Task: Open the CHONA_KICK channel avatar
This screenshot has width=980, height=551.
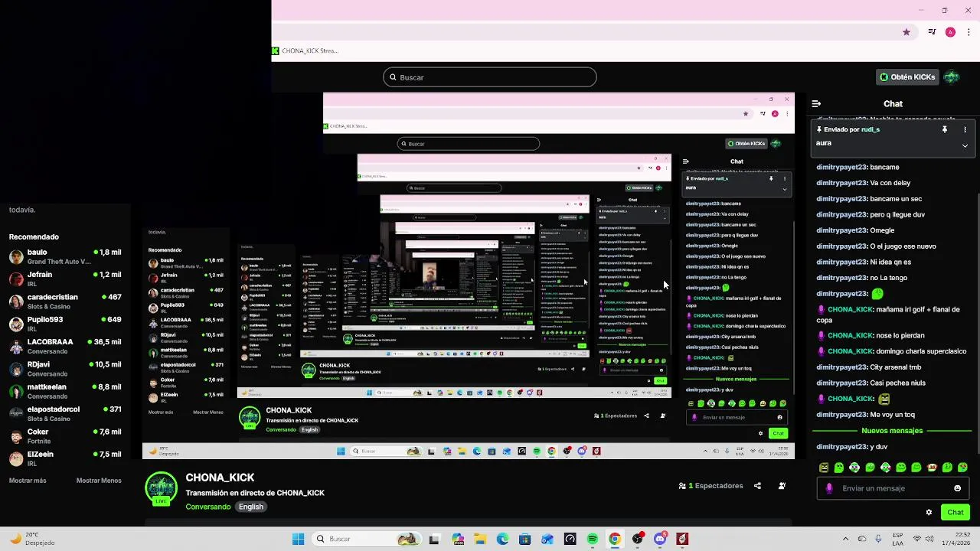Action: coord(161,489)
